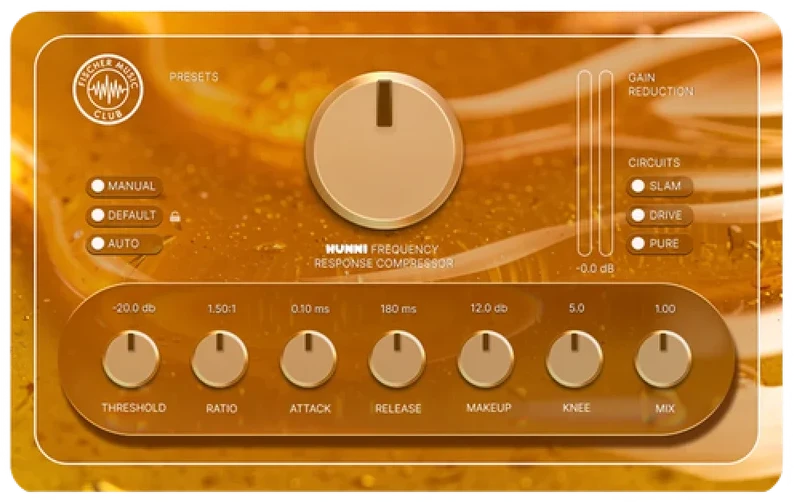Screen dimensions: 794x502
Task: Click the MAKEUP label
Action: click(489, 408)
